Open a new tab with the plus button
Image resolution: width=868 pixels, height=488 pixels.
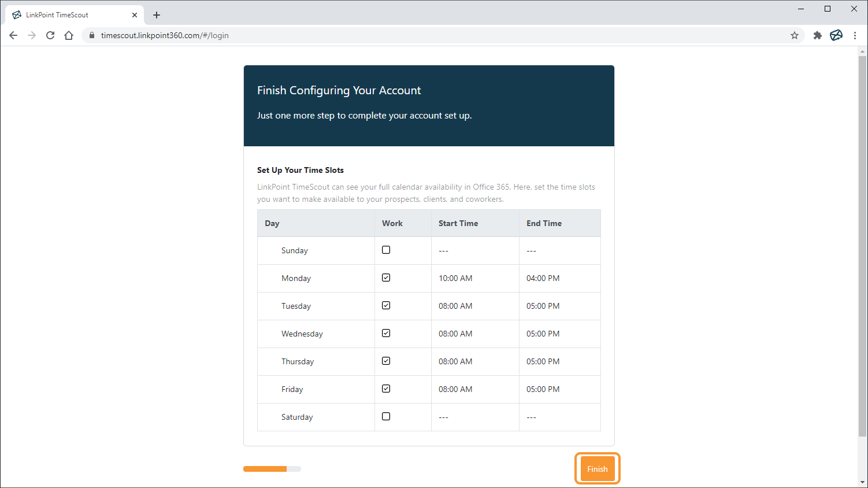(x=157, y=15)
